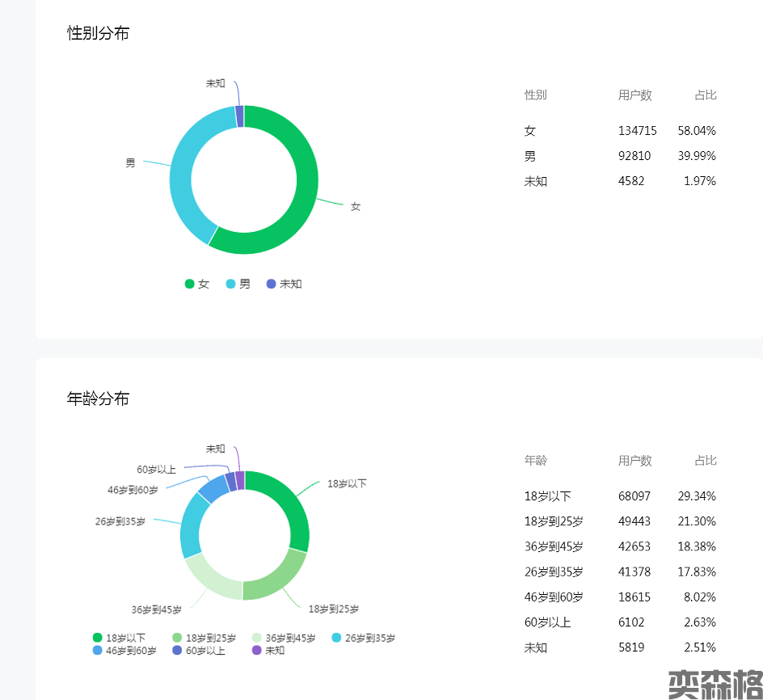
Task: Toggle the 26岁到35岁 legend entry
Action: click(x=363, y=638)
